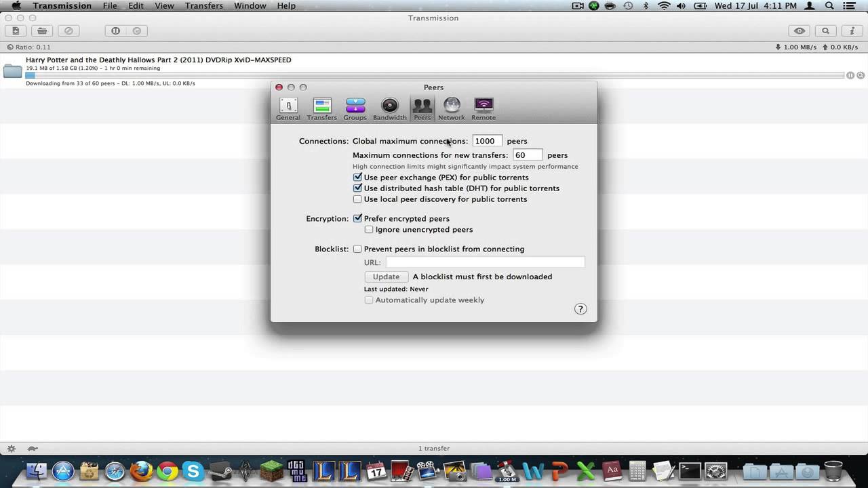Open the General preferences pane
The image size is (868, 488).
click(x=288, y=109)
